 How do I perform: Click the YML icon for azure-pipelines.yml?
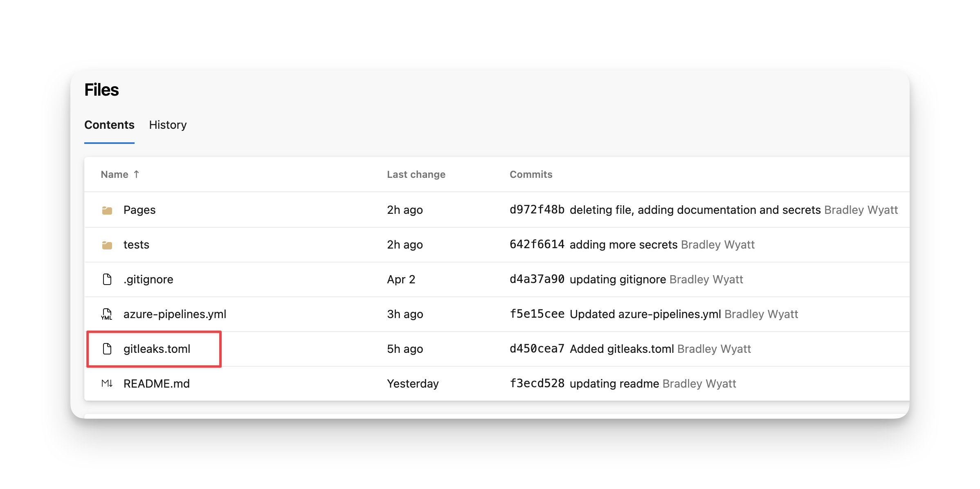[107, 314]
